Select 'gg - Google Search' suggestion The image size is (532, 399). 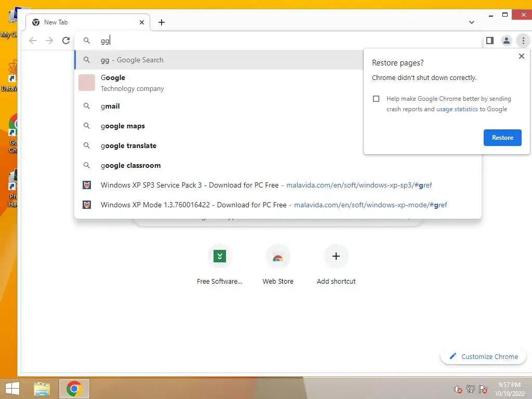pyautogui.click(x=219, y=60)
